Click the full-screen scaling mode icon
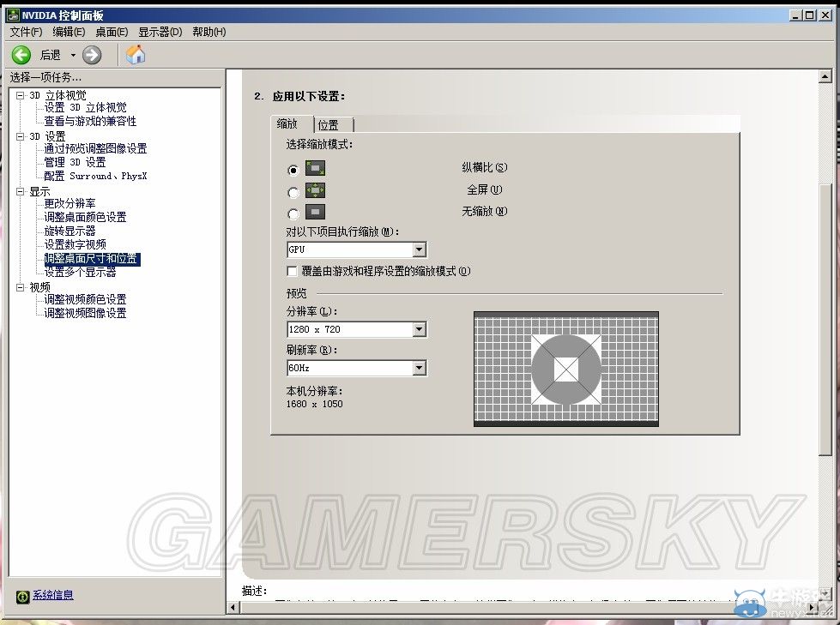The image size is (840, 625). (315, 190)
